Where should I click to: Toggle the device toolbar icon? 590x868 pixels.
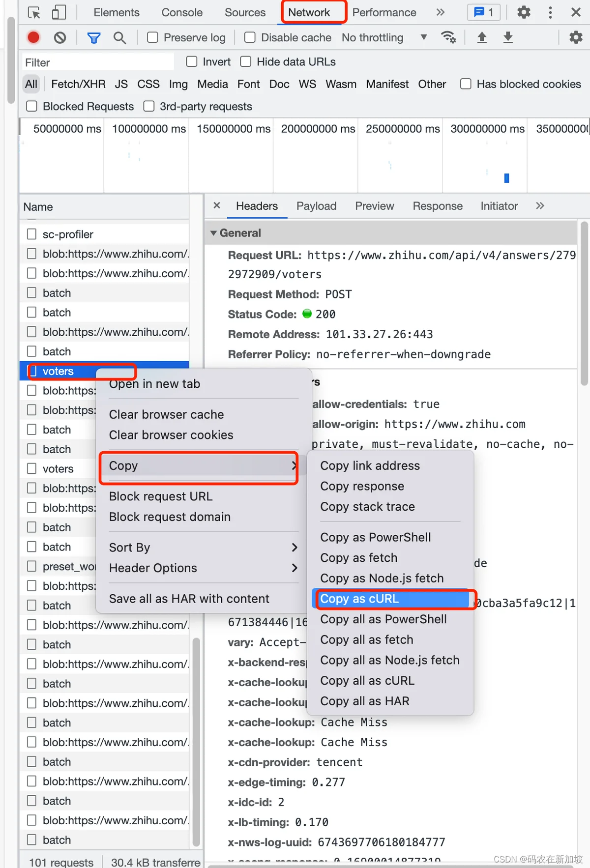point(59,12)
